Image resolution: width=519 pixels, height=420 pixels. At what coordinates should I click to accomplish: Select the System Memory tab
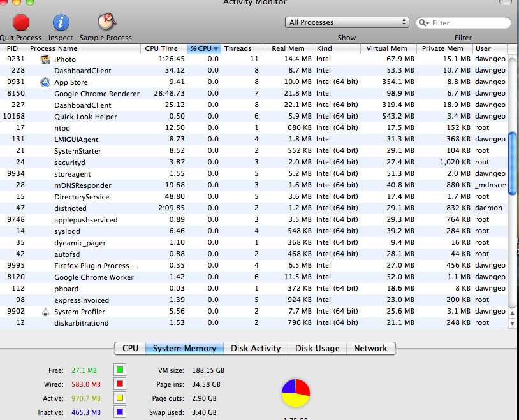[x=184, y=348]
